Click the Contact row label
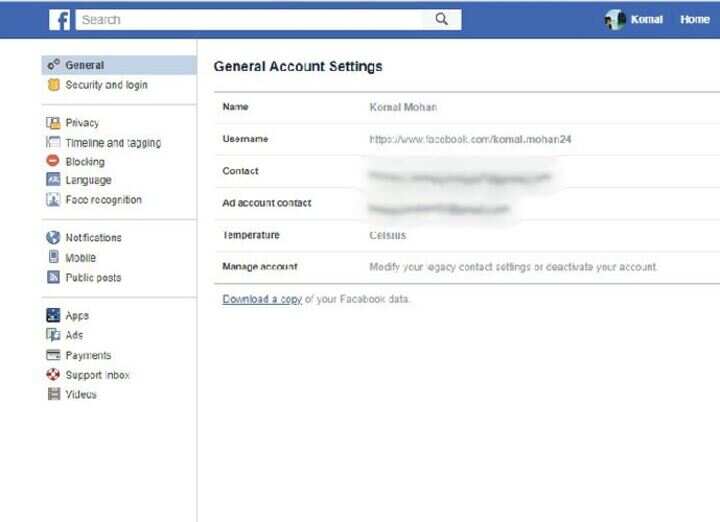Viewport: 720px width, 522px height. [x=240, y=171]
